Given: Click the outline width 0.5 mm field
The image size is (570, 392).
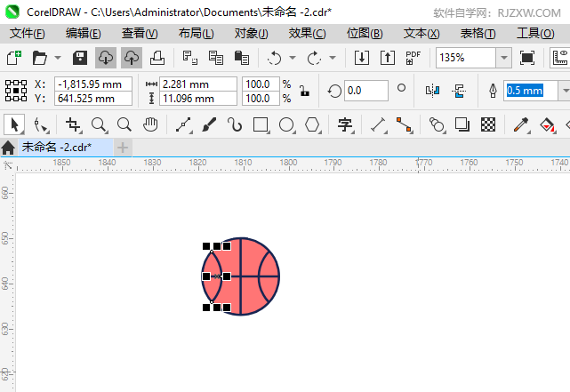Looking at the screenshot, I should click(x=530, y=91).
